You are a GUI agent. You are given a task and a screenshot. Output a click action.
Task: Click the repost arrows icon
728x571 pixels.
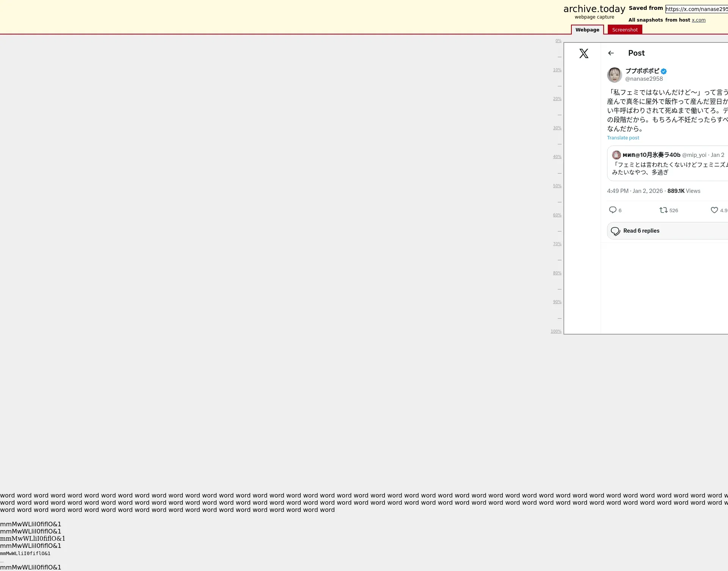coord(663,210)
